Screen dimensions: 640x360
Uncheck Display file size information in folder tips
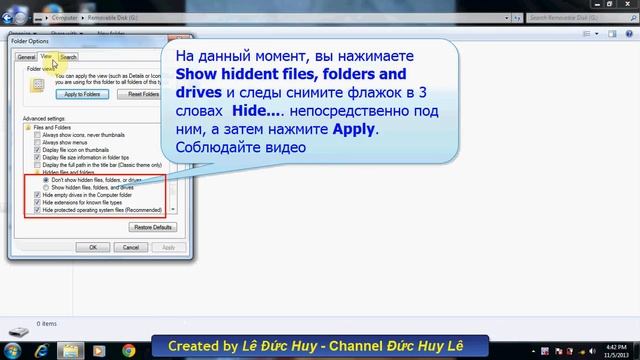pyautogui.click(x=37, y=158)
